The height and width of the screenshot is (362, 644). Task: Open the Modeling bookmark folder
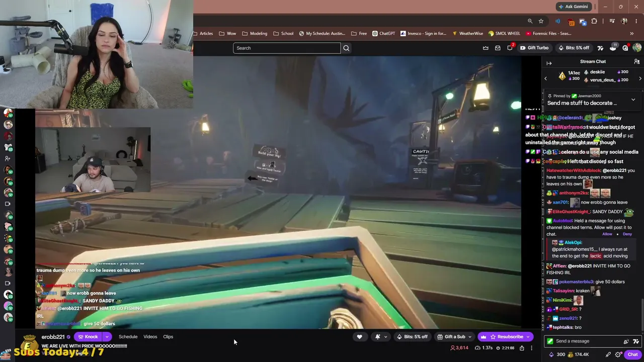255,34
